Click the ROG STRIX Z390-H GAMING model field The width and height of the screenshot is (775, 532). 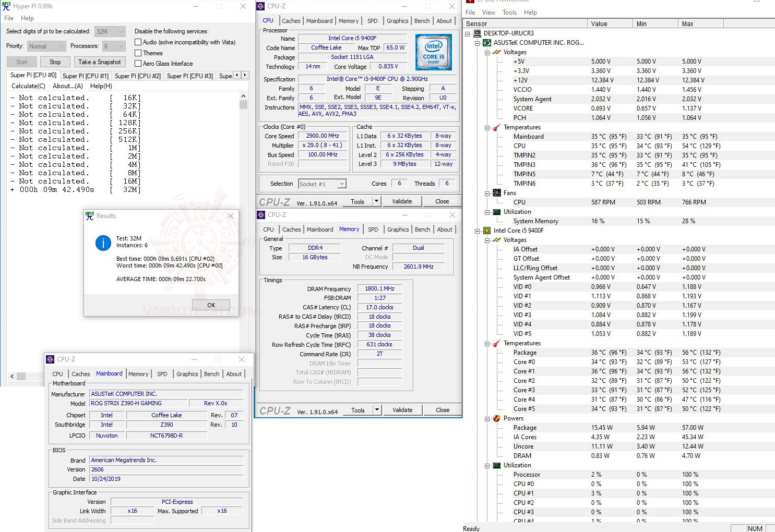coord(138,403)
